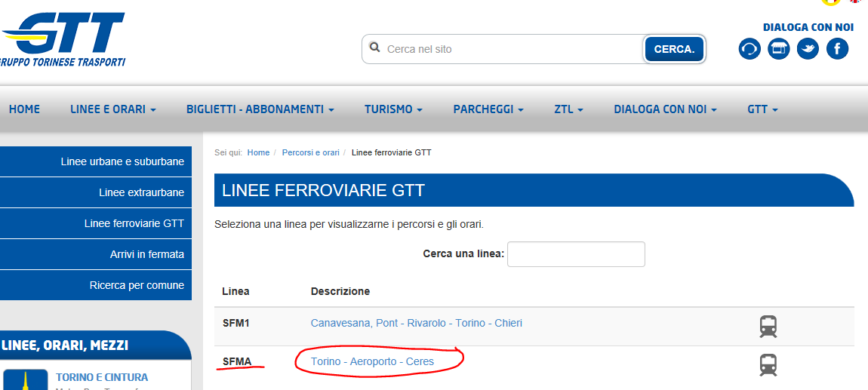868x390 pixels.
Task: Open GTT's Twitter bird icon
Action: tap(808, 49)
